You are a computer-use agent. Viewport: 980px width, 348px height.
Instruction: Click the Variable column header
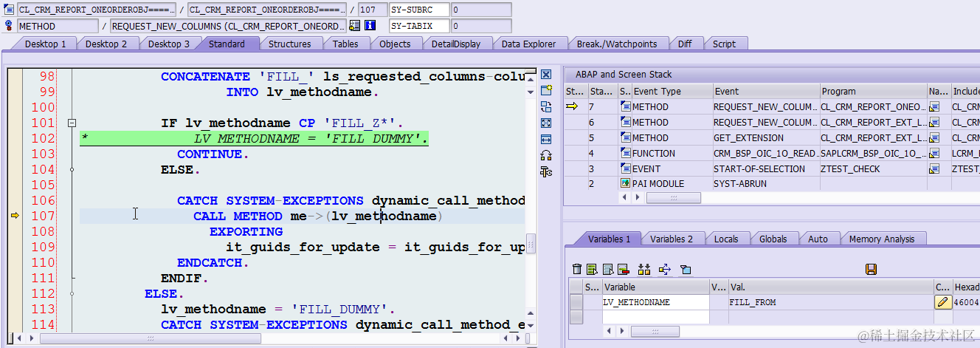coord(656,287)
